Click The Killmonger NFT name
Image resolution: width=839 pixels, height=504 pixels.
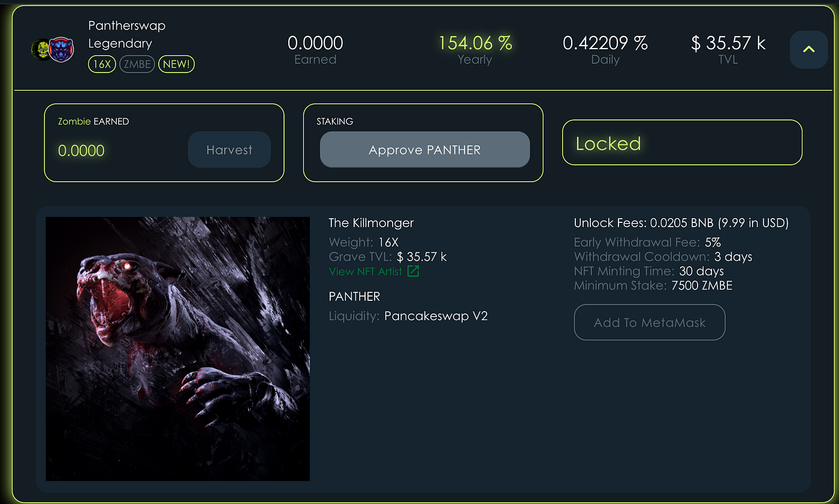tap(371, 223)
